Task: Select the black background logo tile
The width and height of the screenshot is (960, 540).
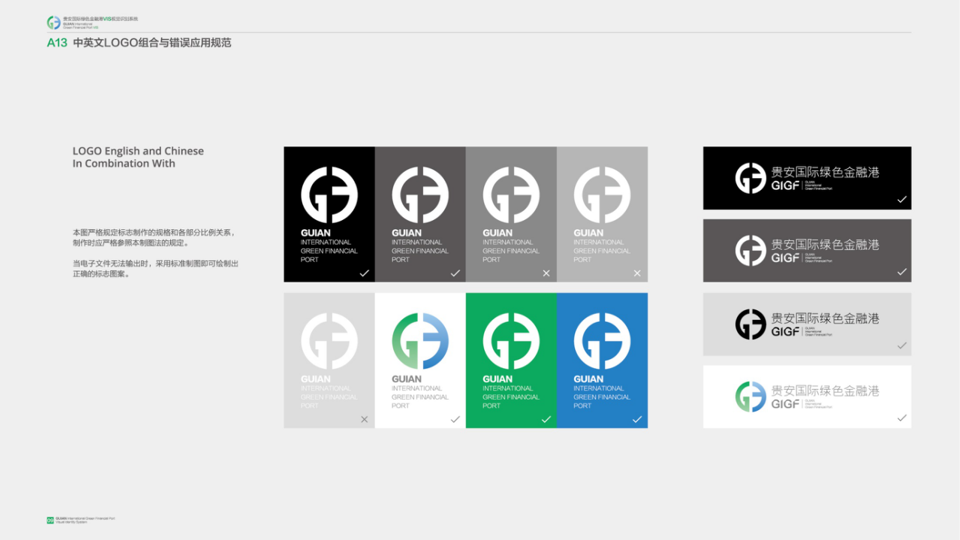Action: pos(329,214)
